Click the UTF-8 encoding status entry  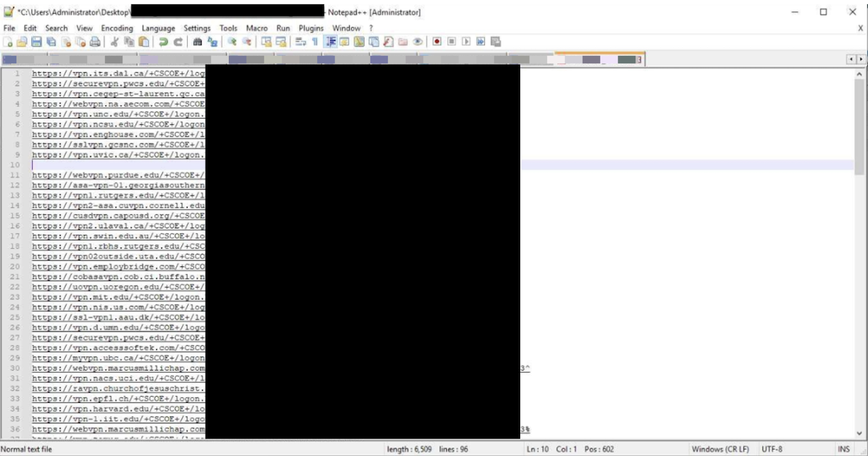(772, 449)
